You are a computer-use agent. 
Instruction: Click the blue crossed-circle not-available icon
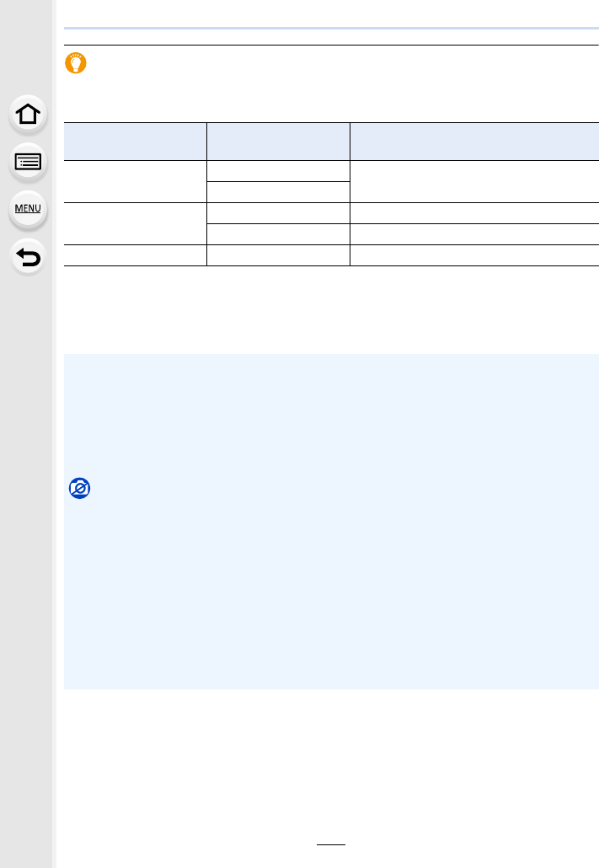80,488
